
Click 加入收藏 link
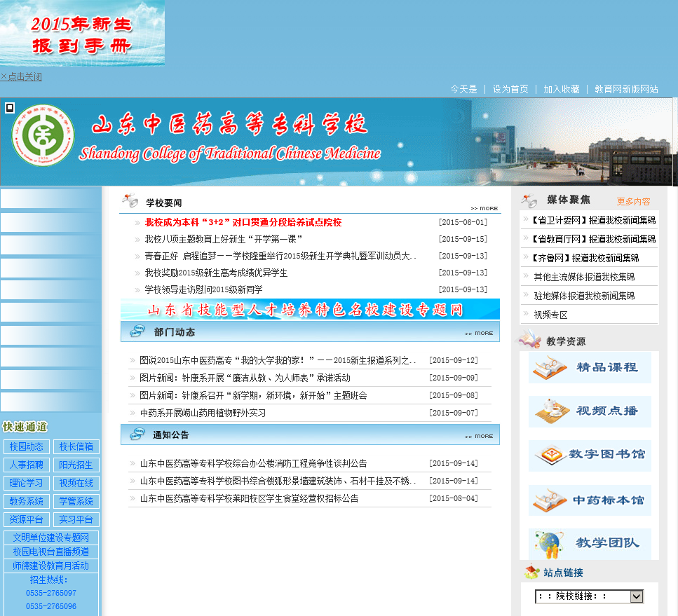561,89
